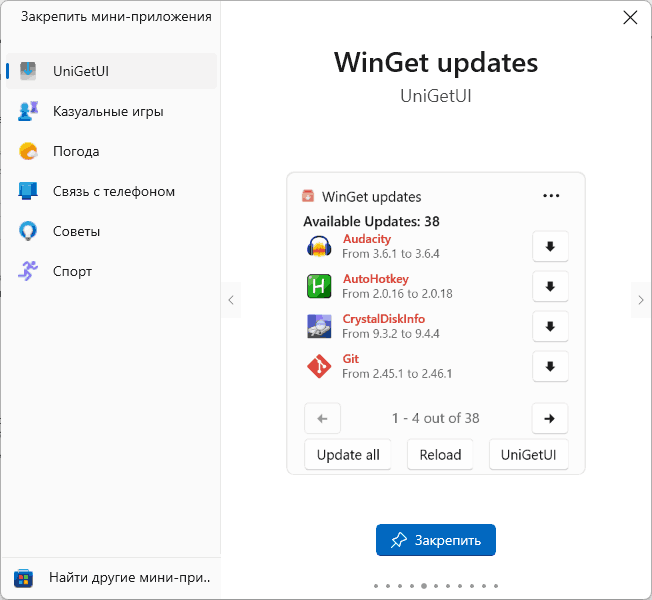Close the pin widgets dialog
The width and height of the screenshot is (652, 600).
[630, 17]
